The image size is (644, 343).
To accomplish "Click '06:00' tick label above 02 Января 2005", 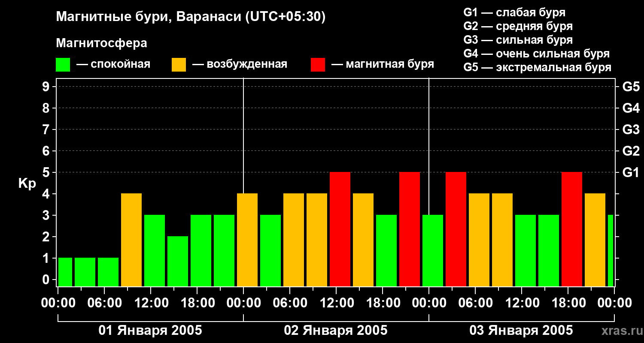I will tap(290, 303).
